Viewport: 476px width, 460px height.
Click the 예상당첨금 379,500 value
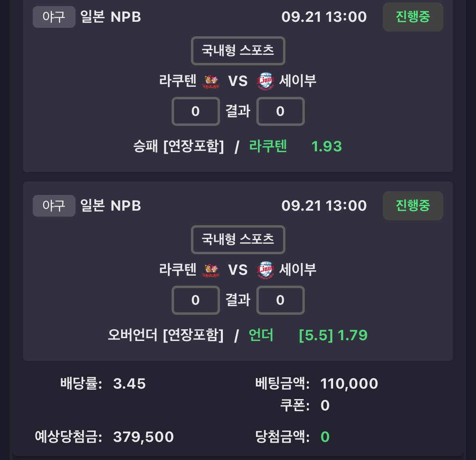pyautogui.click(x=143, y=437)
